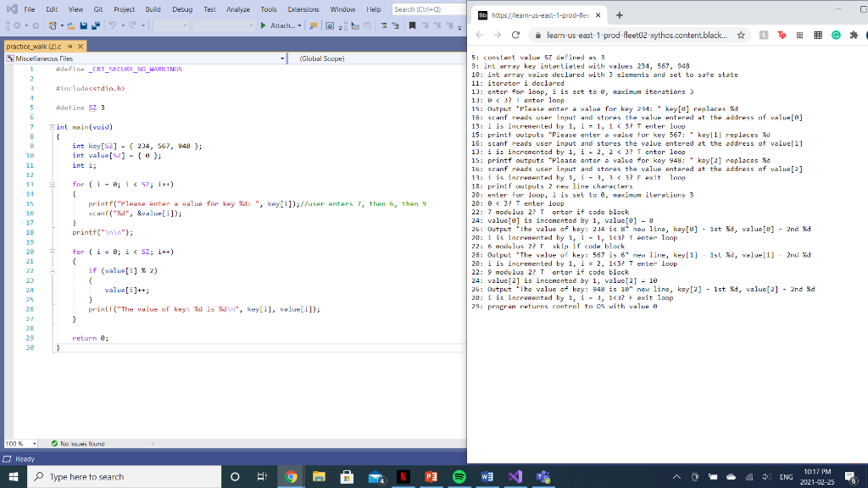Screen dimensions: 868x488
Task: Select the Navigate Backward arrow icon
Action: [16, 26]
